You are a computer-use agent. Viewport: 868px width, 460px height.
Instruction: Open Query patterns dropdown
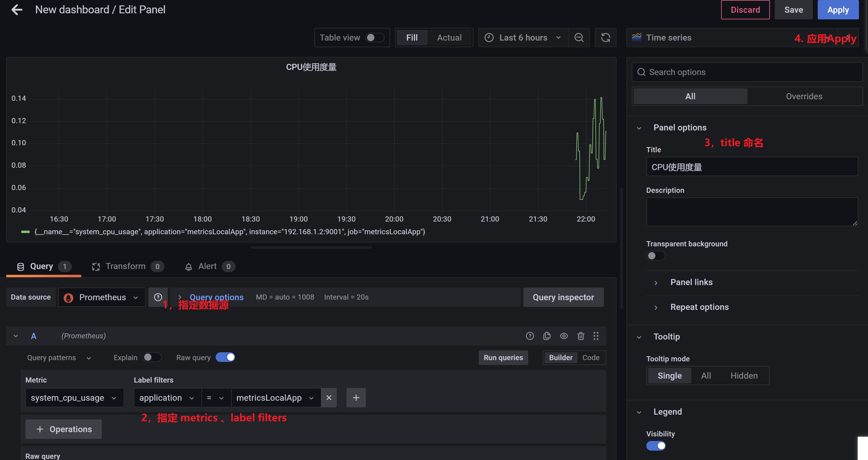tap(59, 358)
